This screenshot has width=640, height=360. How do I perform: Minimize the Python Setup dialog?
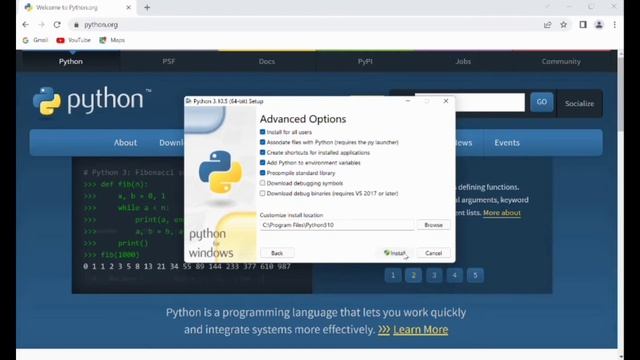[408, 101]
